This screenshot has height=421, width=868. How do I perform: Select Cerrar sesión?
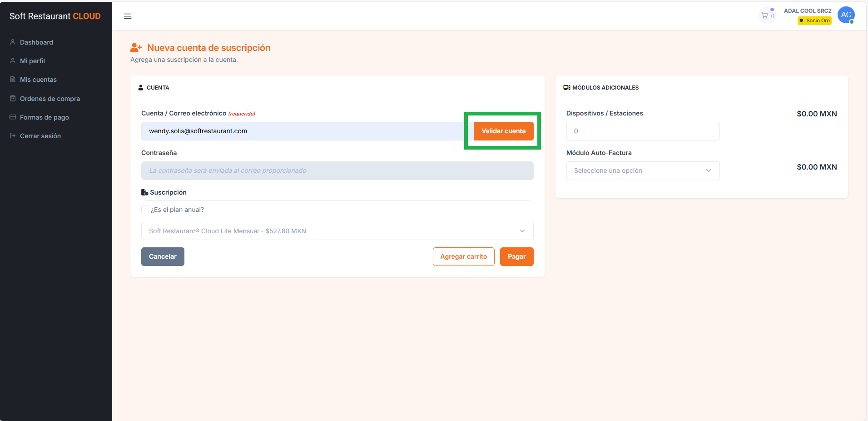(x=40, y=136)
